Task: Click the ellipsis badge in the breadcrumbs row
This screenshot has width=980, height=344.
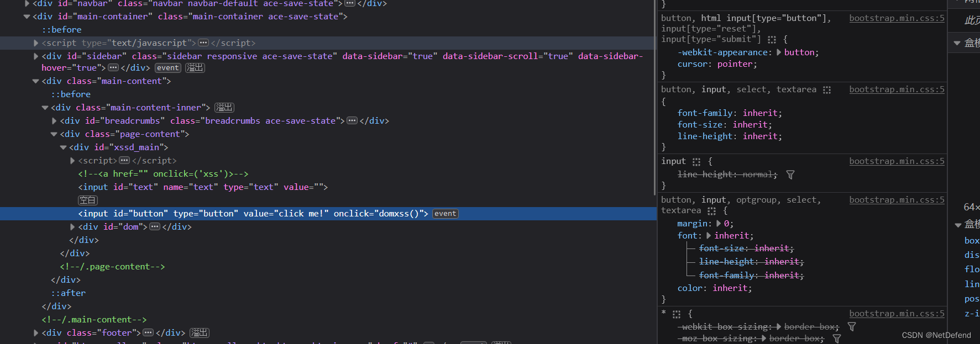Action: pyautogui.click(x=352, y=121)
